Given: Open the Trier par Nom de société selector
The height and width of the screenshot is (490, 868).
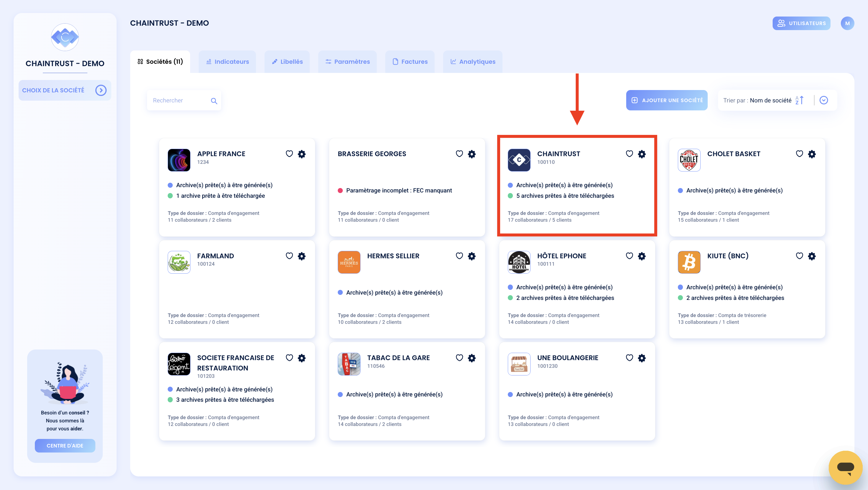Looking at the screenshot, I should pos(777,100).
